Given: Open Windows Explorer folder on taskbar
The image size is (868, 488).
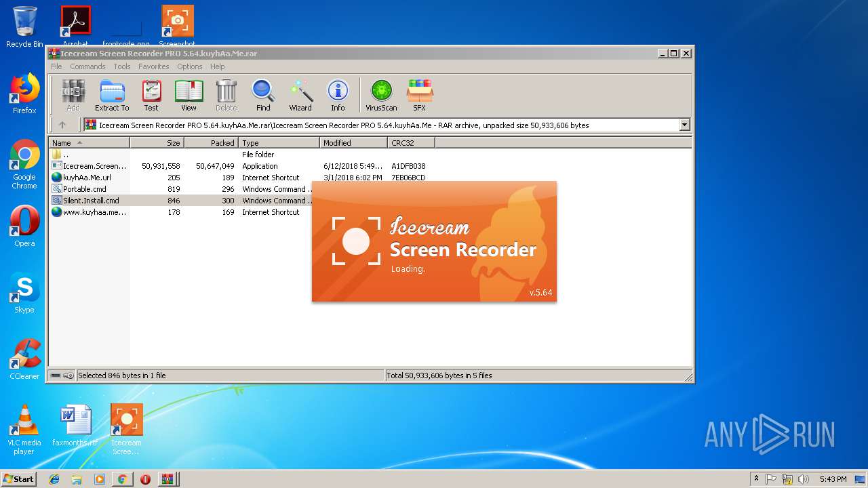Looking at the screenshot, I should pyautogui.click(x=77, y=479).
